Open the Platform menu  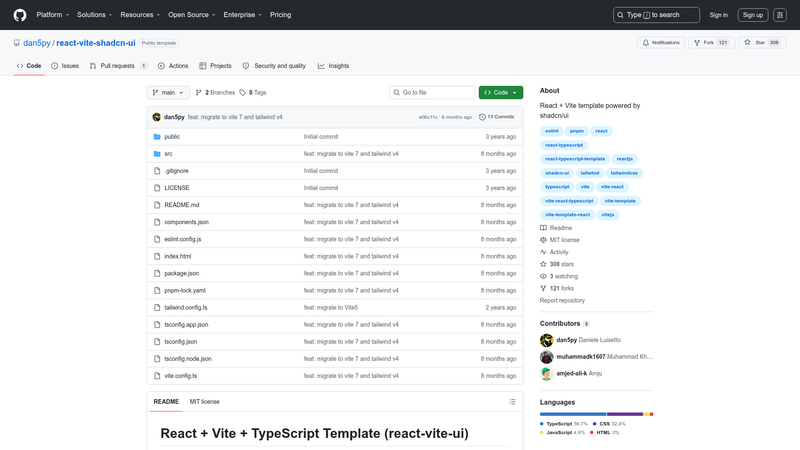point(53,15)
